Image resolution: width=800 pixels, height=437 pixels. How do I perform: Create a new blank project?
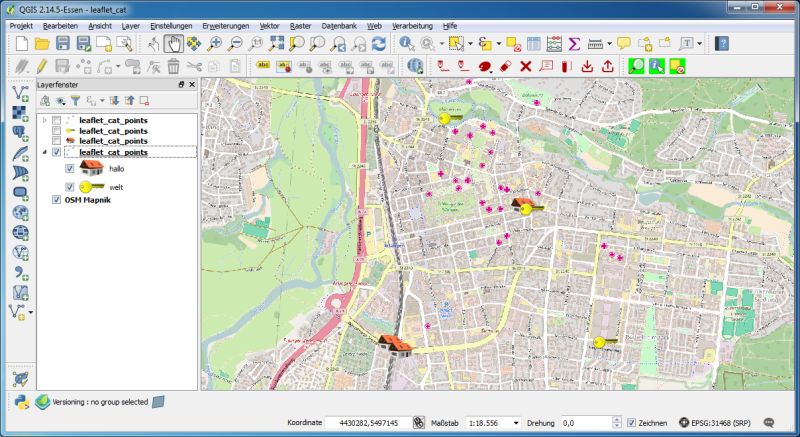[21, 43]
